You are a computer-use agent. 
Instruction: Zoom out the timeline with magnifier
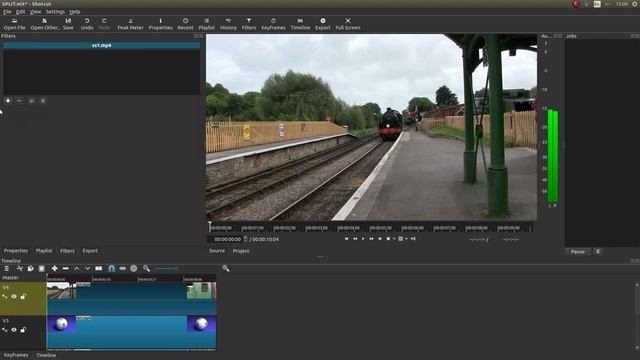tap(147, 268)
